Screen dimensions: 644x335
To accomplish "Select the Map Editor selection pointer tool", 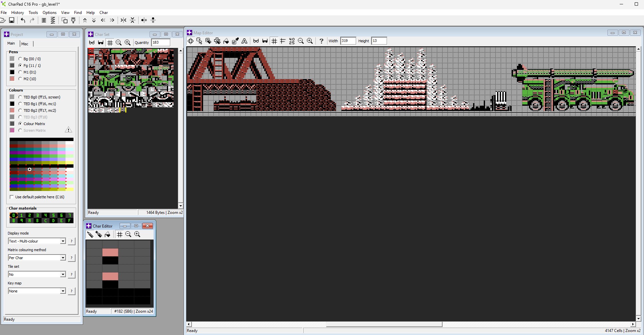I will (199, 41).
